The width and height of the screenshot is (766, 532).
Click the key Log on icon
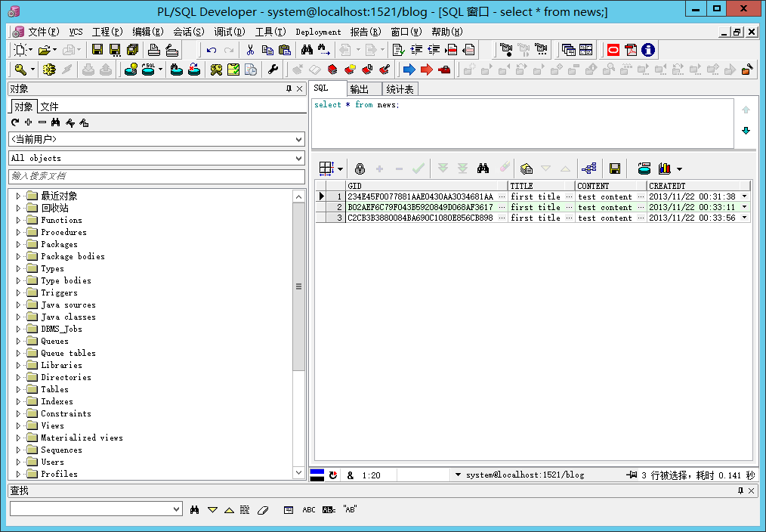click(x=20, y=70)
